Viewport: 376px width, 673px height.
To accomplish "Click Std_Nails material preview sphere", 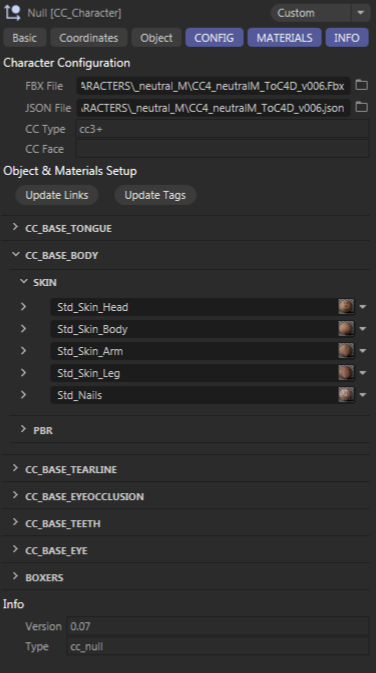I will click(x=346, y=394).
